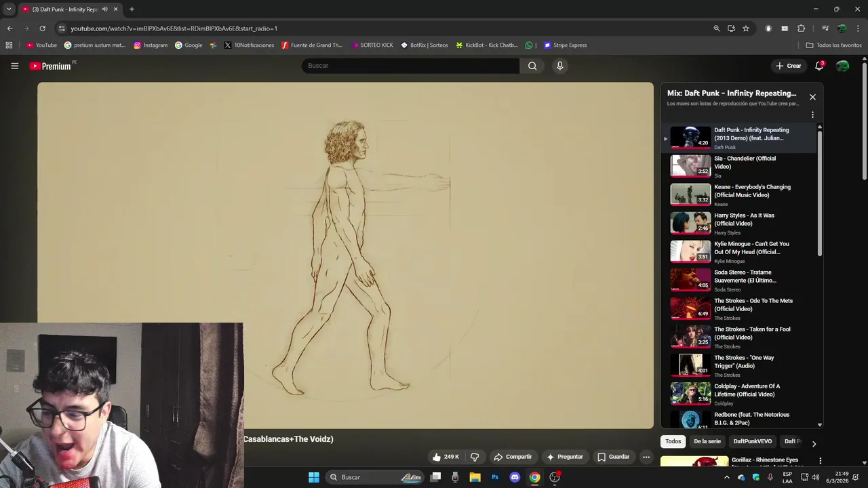Dislike the video
This screenshot has height=488, width=868.
click(x=475, y=457)
